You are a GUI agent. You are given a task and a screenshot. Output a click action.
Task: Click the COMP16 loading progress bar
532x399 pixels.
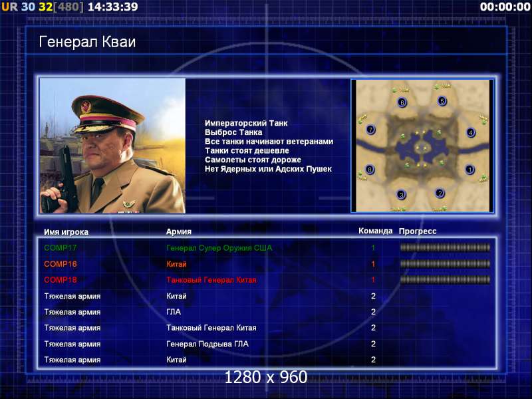pyautogui.click(x=445, y=263)
